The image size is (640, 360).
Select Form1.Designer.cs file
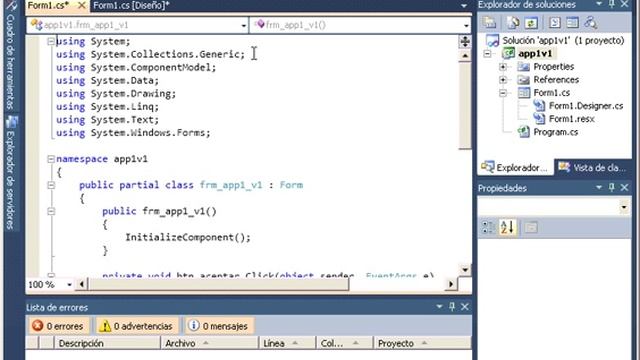tap(586, 106)
